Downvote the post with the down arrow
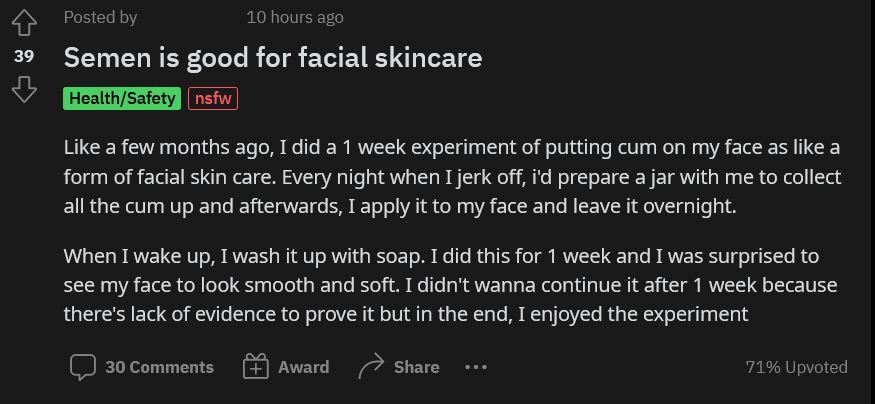Image resolution: width=875 pixels, height=404 pixels. click(x=24, y=90)
